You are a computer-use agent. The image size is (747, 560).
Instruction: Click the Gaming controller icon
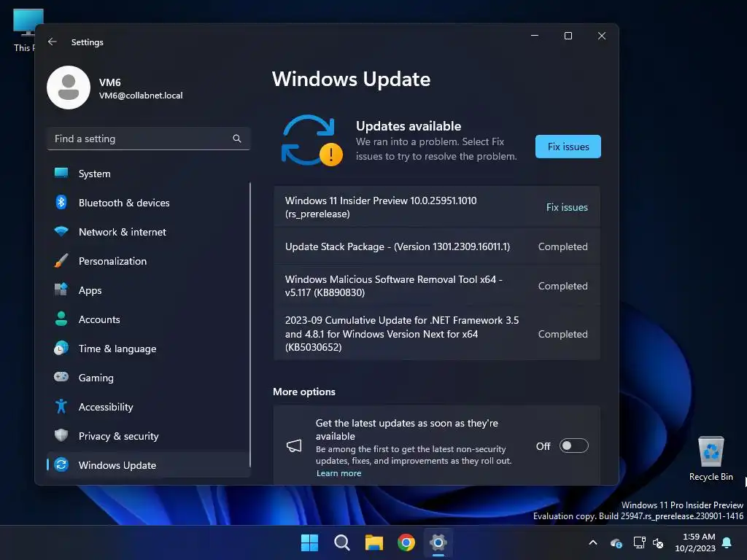click(x=61, y=377)
